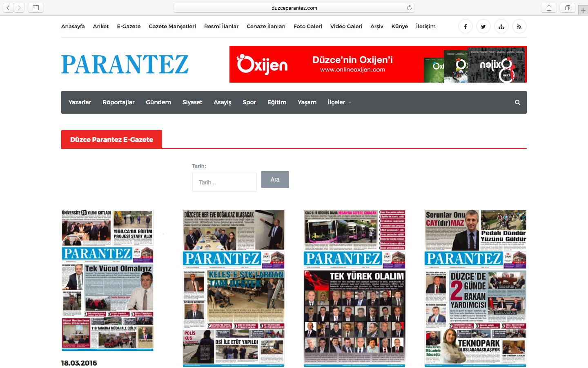Go back with browser back arrow
588x368 pixels.
click(8, 8)
